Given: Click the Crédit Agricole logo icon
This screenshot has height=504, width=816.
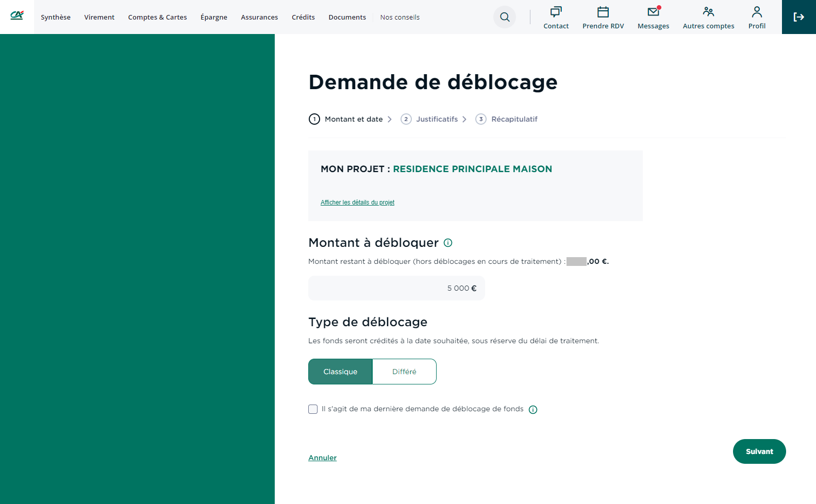Looking at the screenshot, I should (x=17, y=15).
